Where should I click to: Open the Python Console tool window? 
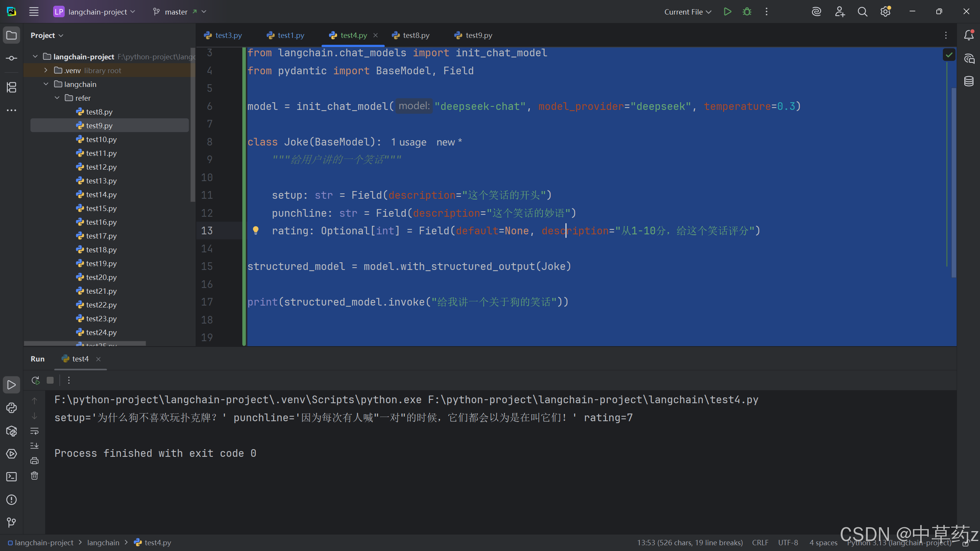tap(11, 408)
